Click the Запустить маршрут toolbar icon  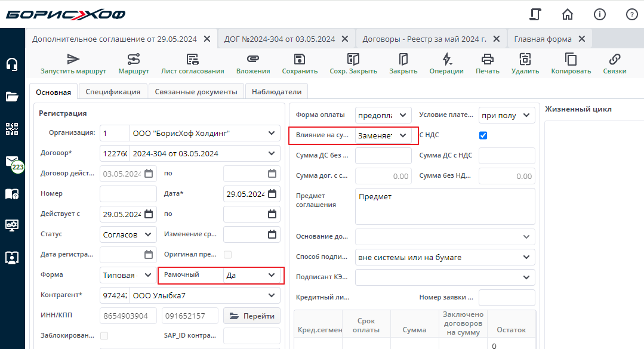73,59
